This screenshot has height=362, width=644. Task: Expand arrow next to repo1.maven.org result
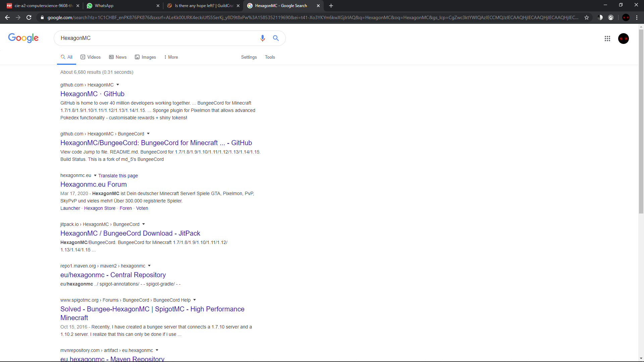[x=149, y=266]
